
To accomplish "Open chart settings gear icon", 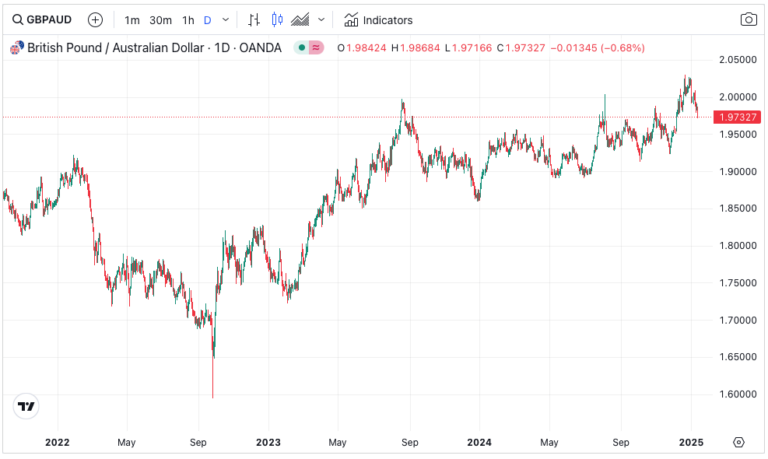I will point(739,442).
